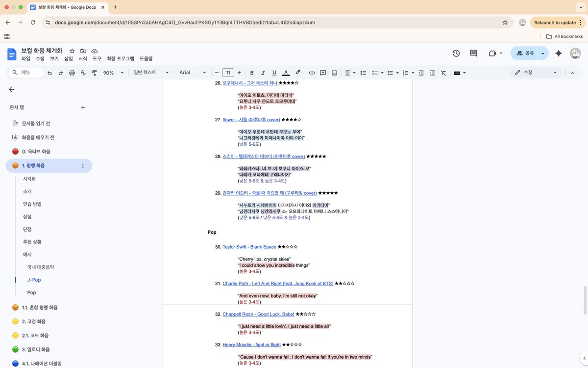This screenshot has height=368, width=588.
Task: Toggle the bulleted list button
Action: point(390,73)
